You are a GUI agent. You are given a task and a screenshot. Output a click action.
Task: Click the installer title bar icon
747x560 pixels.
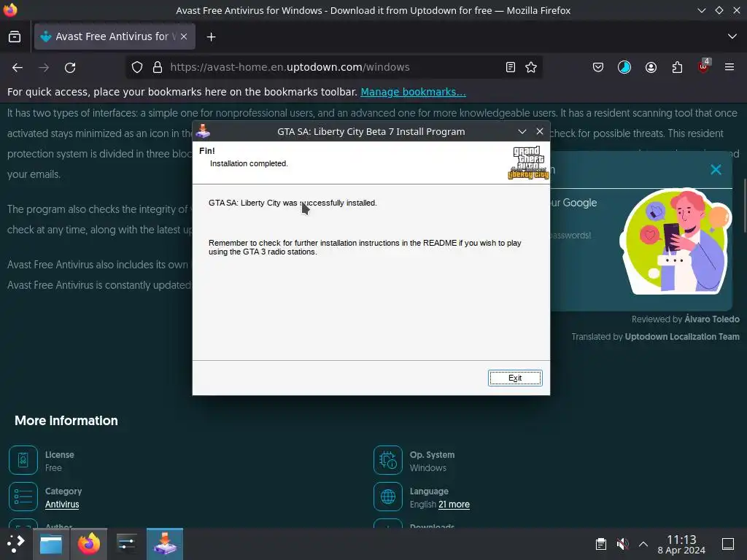pos(203,131)
